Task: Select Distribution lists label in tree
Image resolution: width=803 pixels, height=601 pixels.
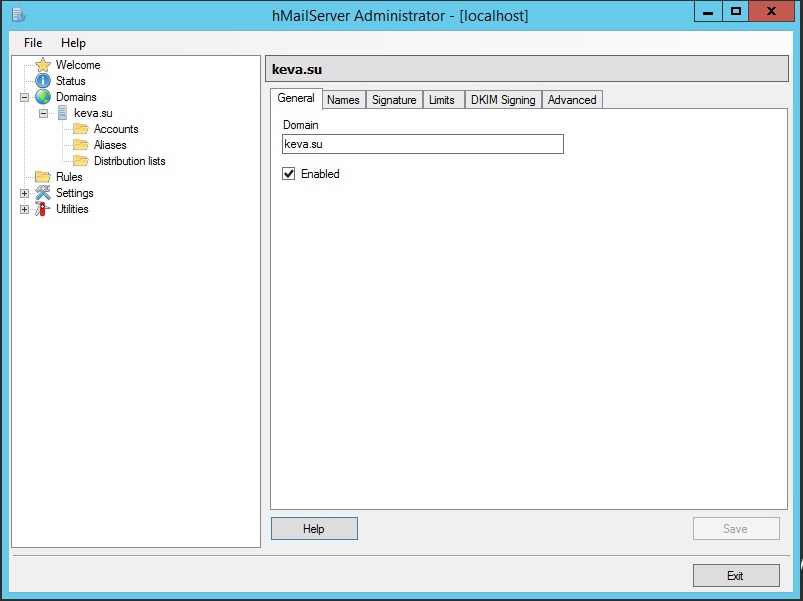Action: [x=130, y=161]
